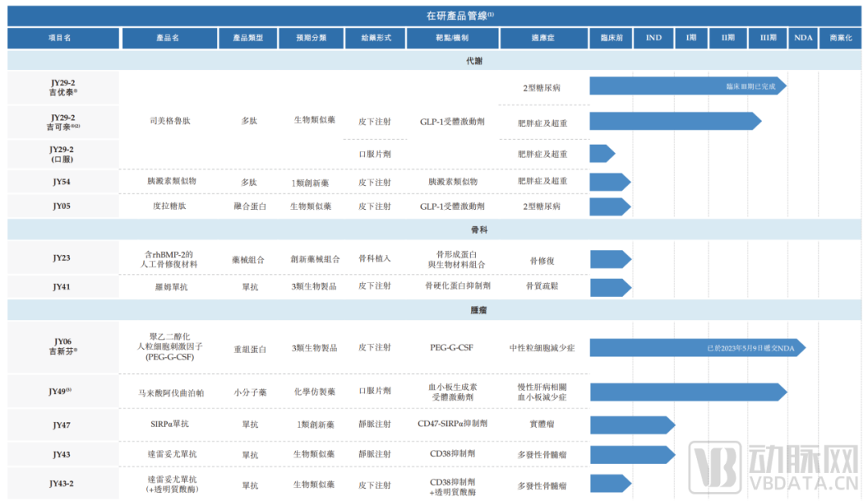
Task: Select the 靶點/機制 column header
Action: tap(452, 38)
